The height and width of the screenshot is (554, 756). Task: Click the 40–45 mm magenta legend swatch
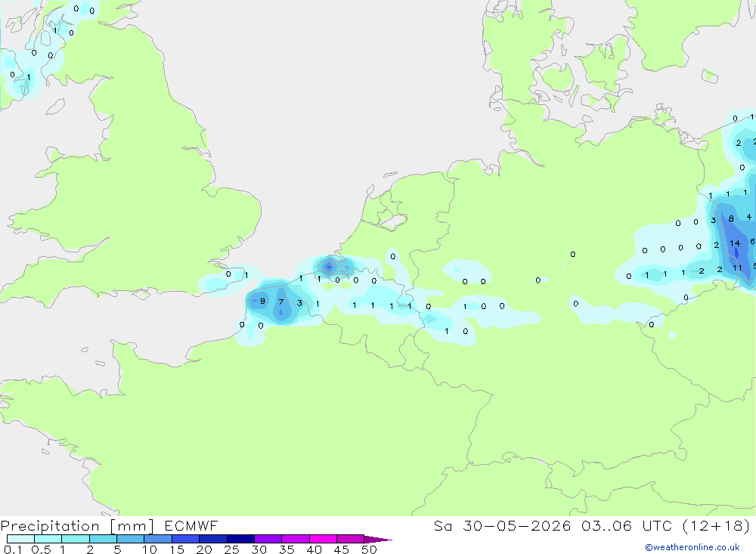point(323,539)
